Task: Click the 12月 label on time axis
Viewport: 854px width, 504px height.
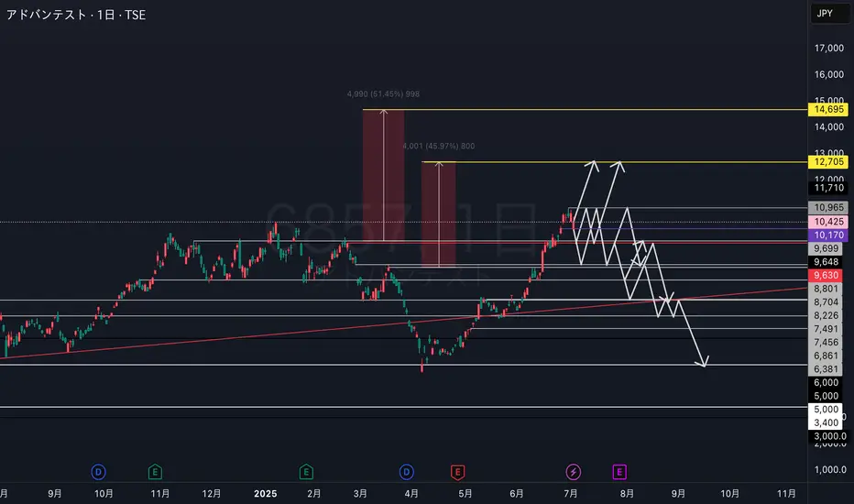Action: click(x=212, y=494)
